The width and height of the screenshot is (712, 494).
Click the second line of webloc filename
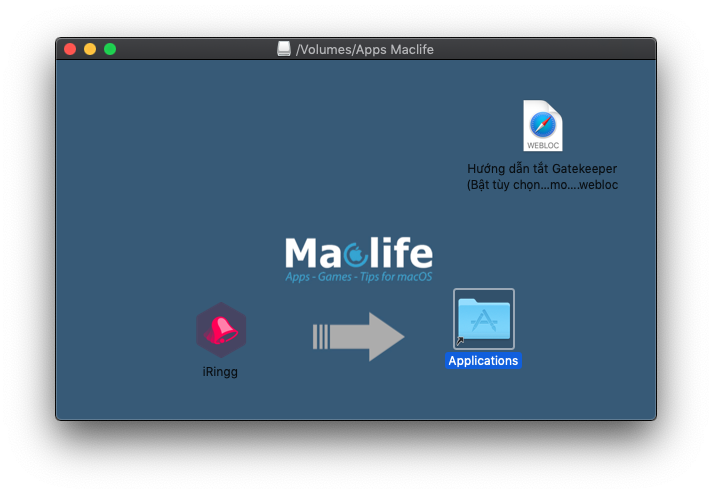[541, 185]
